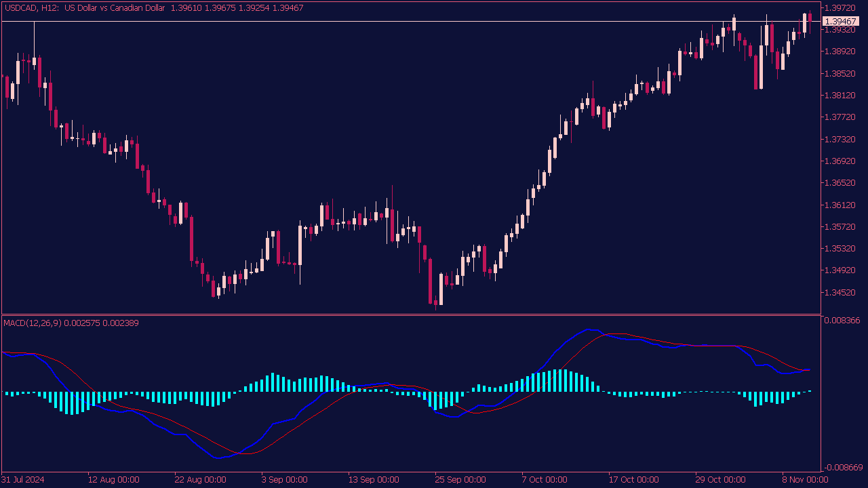Click the MACD values 0.002575 0.002389 text
This screenshot has width=868, height=488.
click(102, 323)
